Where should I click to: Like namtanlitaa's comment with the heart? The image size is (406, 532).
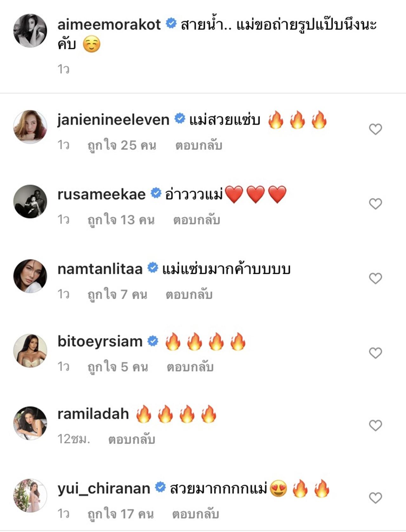(376, 278)
